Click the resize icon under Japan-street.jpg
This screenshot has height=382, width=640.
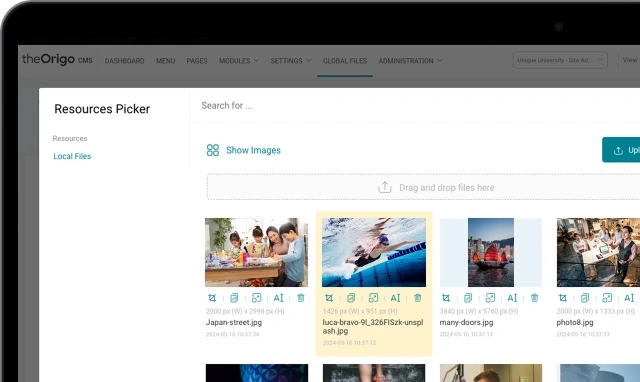(x=256, y=298)
